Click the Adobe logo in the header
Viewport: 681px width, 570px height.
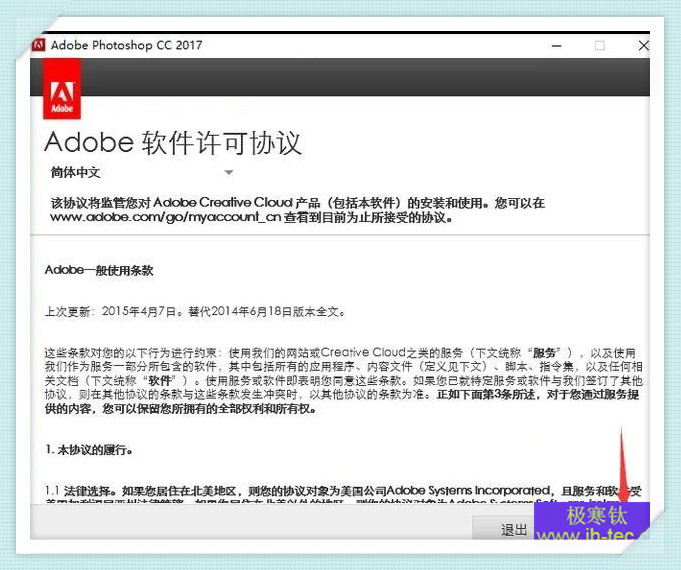coord(62,89)
